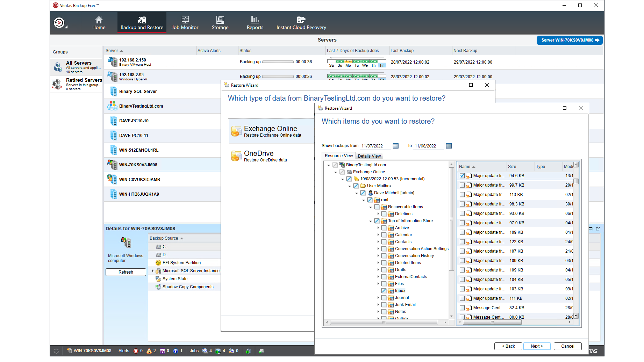This screenshot has height=362, width=644.
Task: Collapse the Exchange Online tree node
Action: click(x=335, y=172)
